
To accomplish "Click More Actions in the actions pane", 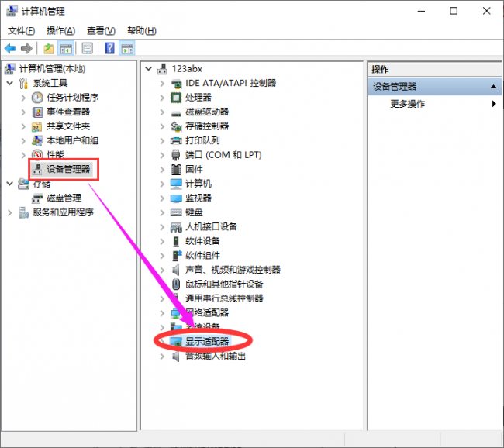I will tap(408, 104).
